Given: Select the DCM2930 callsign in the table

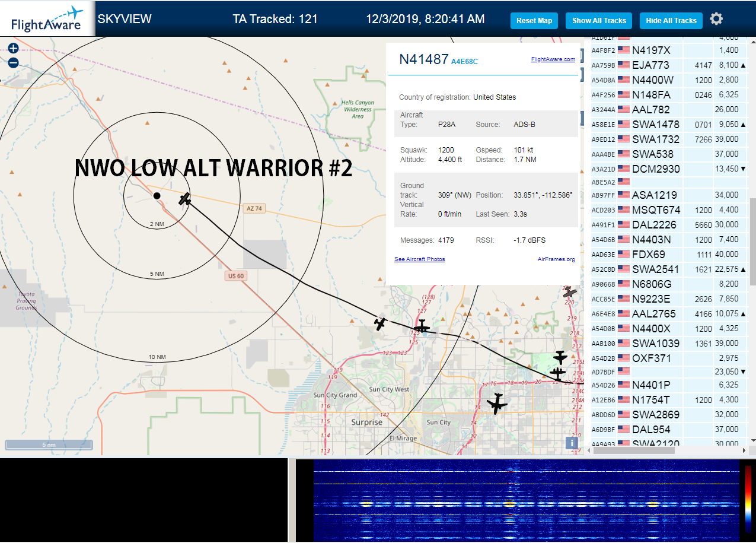Looking at the screenshot, I should [x=656, y=169].
